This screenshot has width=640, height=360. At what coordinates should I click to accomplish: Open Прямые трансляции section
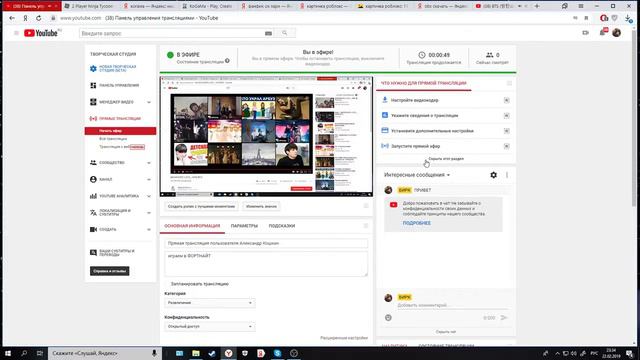[120, 118]
